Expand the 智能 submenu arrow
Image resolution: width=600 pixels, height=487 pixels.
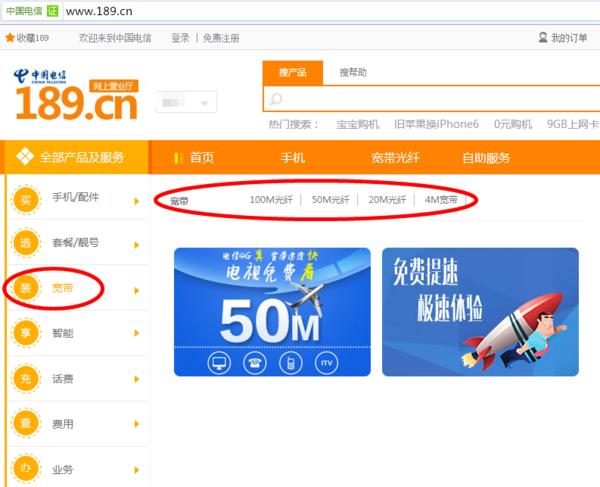click(x=137, y=333)
